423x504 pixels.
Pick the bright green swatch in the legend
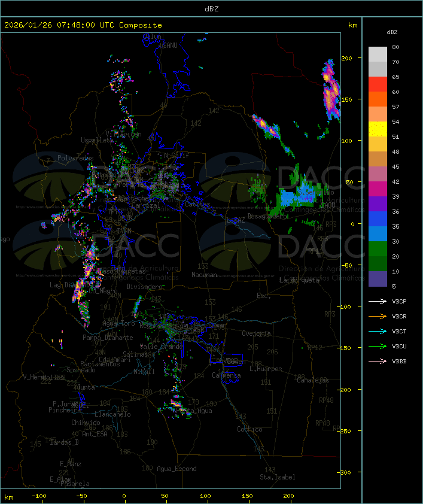[378, 249]
